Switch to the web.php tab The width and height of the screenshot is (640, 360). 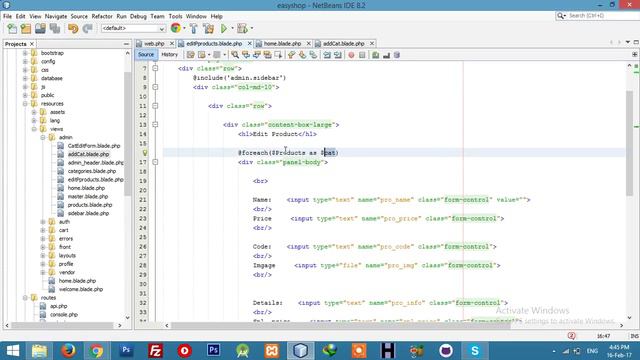154,43
